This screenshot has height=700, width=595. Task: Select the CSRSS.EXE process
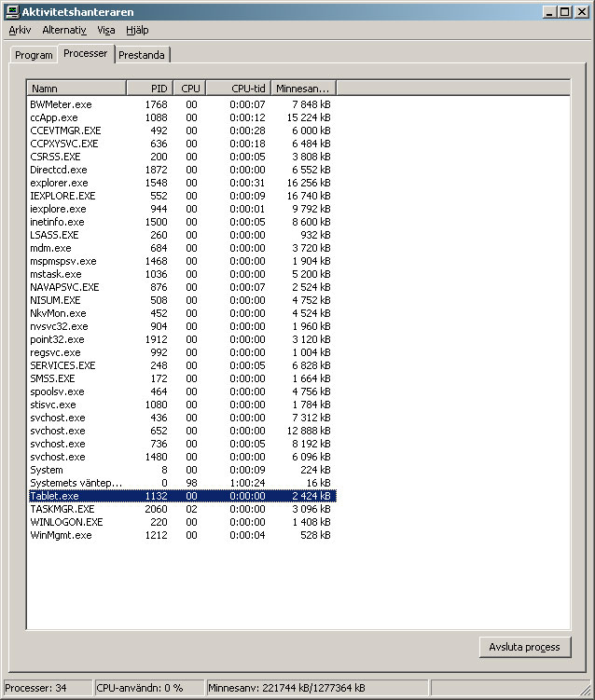point(182,157)
